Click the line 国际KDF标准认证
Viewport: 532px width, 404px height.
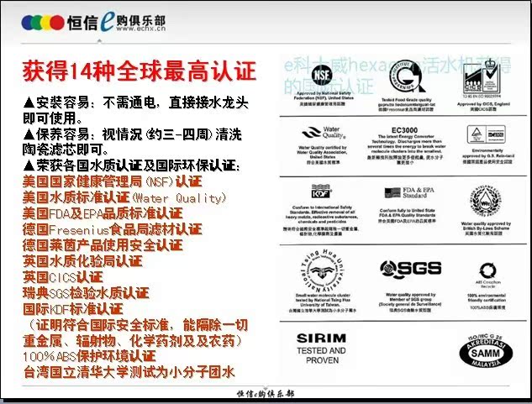point(72,309)
